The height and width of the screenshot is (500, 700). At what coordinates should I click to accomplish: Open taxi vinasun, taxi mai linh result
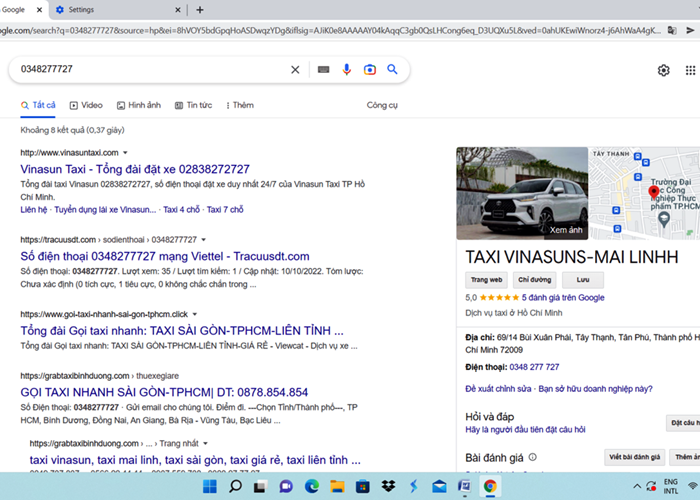point(195,460)
